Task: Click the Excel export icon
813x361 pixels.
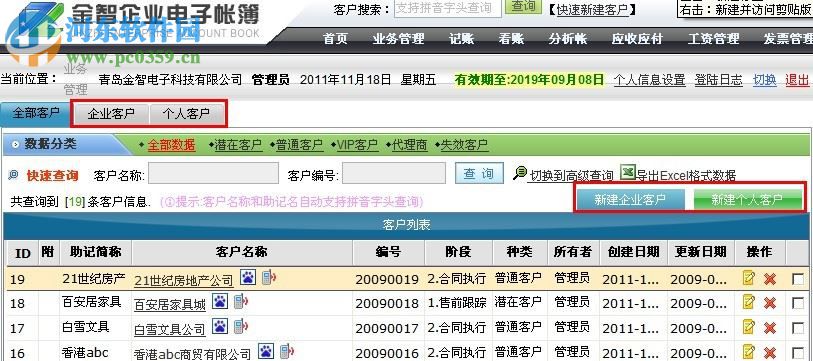Action: pos(627,172)
